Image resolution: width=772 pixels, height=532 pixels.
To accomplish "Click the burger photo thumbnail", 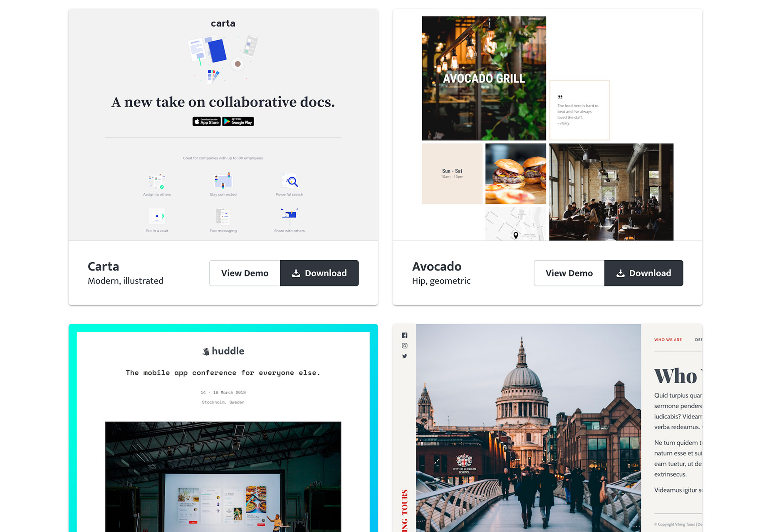I will pyautogui.click(x=515, y=174).
